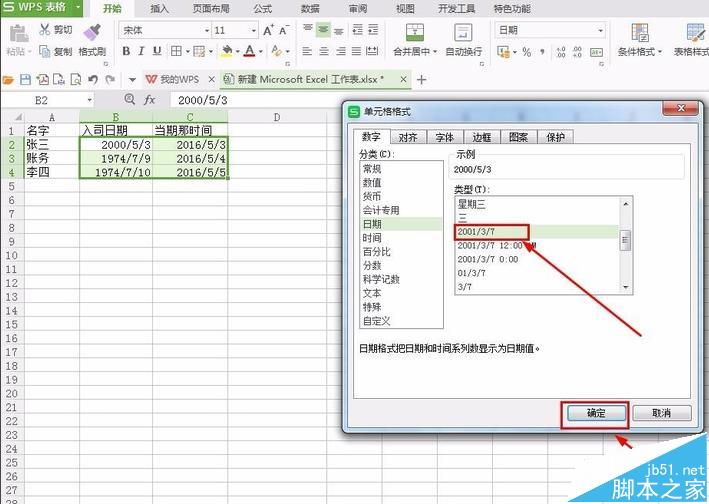This screenshot has width=709, height=504.
Task: Click the open folder icon in quick toolbar
Action: click(x=8, y=80)
